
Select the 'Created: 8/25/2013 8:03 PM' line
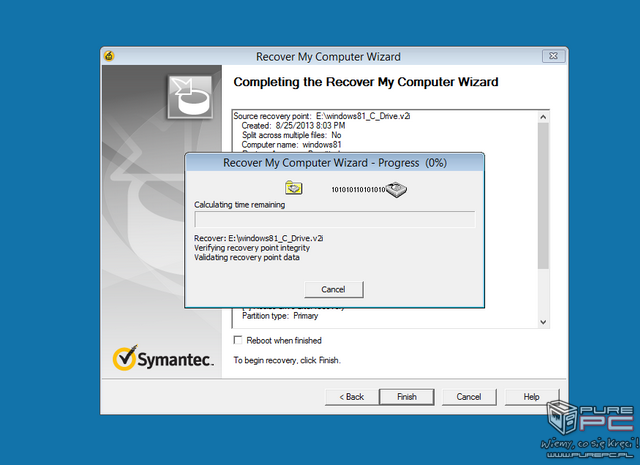(293, 126)
